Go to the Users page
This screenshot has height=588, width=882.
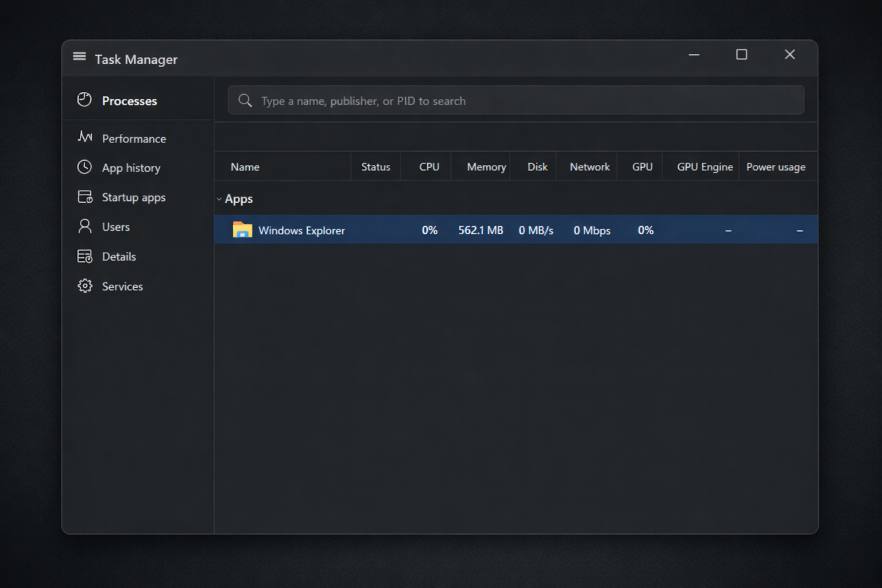tap(138, 227)
